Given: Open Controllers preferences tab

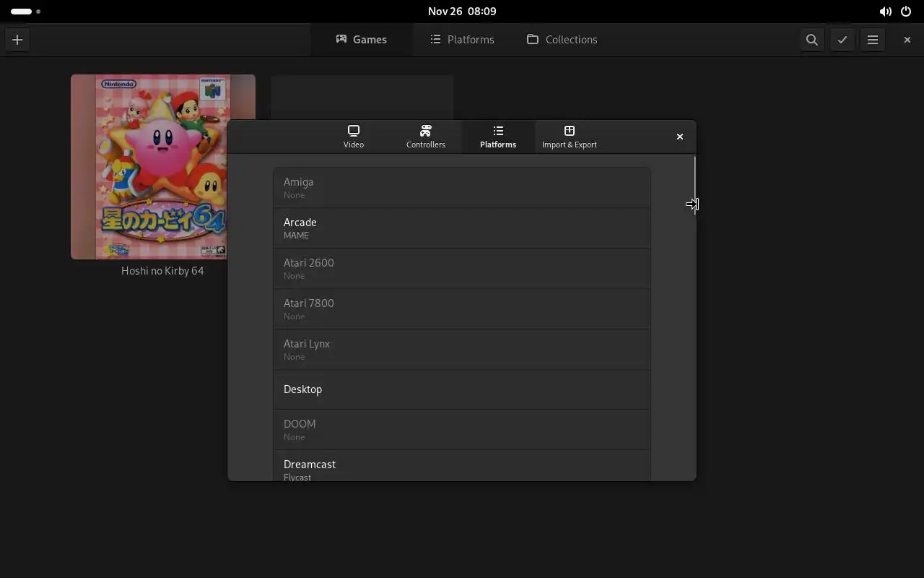Looking at the screenshot, I should coord(426,137).
